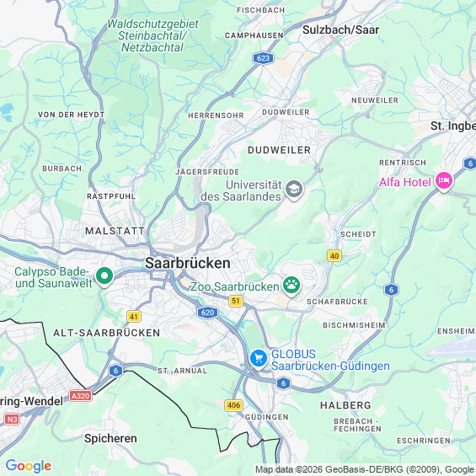Select the Calypso Bade- und Saunawelt marker

click(x=104, y=276)
